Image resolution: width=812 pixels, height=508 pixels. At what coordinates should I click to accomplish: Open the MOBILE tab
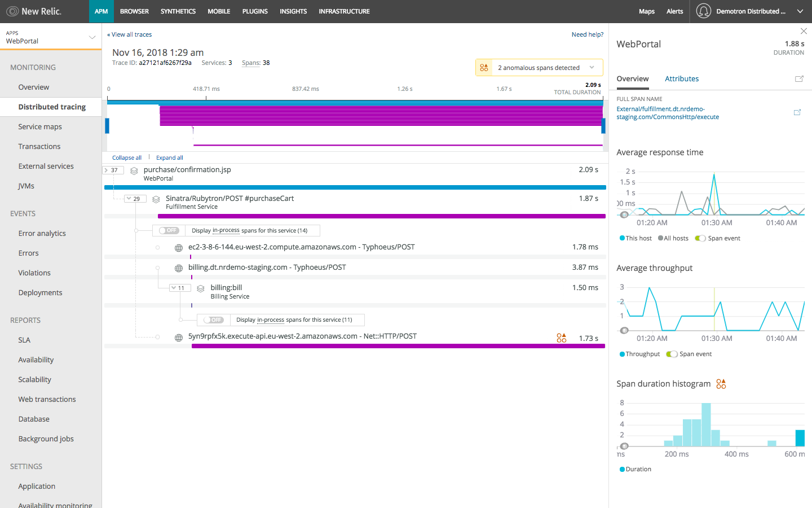pyautogui.click(x=219, y=11)
